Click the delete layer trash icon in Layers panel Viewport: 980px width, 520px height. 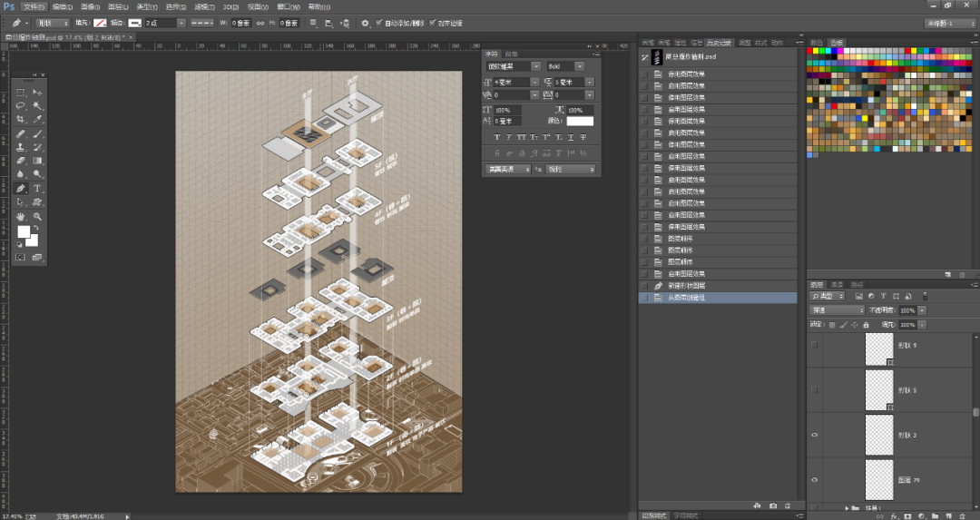(x=963, y=516)
